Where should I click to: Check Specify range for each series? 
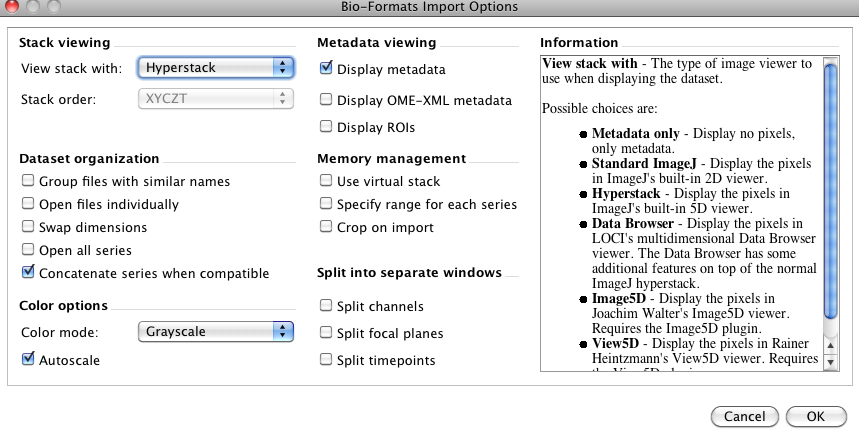(x=326, y=204)
